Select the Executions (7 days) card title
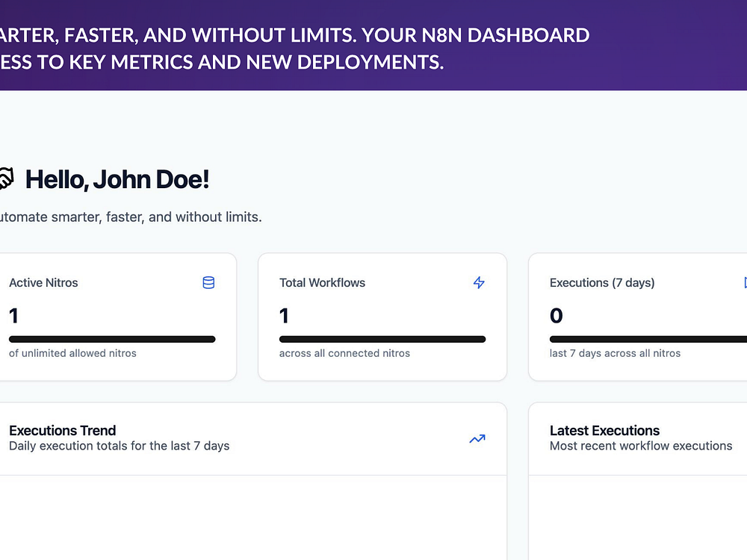Viewport: 747px width, 560px height. pos(602,283)
